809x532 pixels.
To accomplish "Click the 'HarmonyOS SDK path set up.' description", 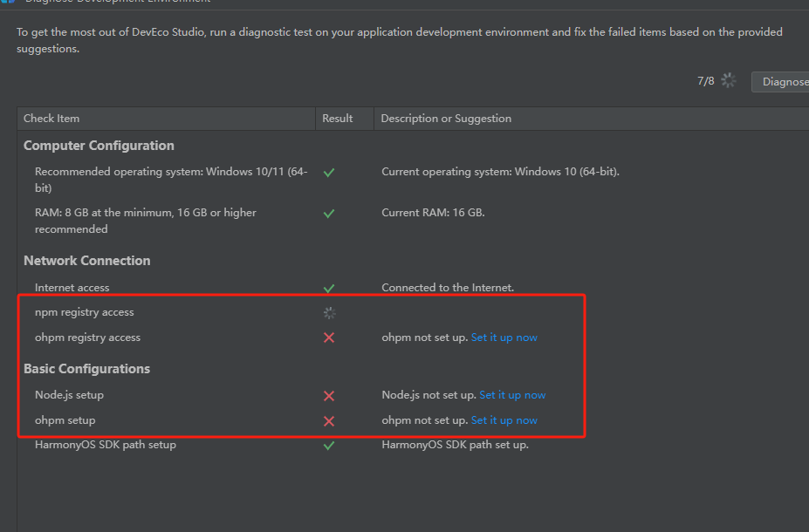I will pyautogui.click(x=455, y=445).
